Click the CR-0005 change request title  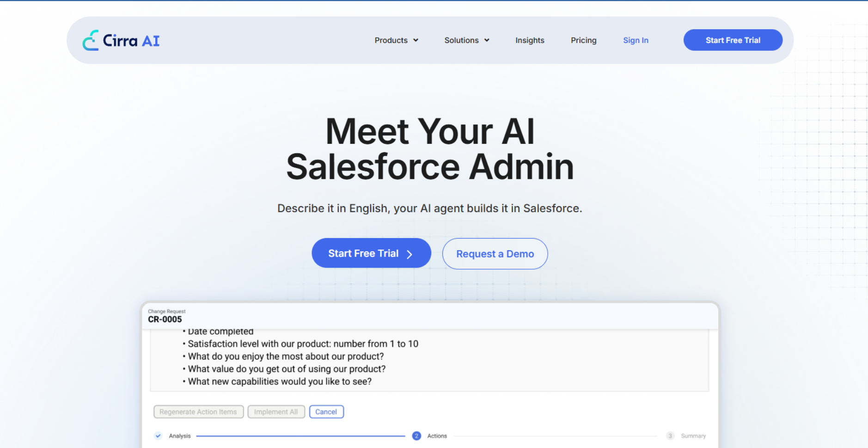165,319
